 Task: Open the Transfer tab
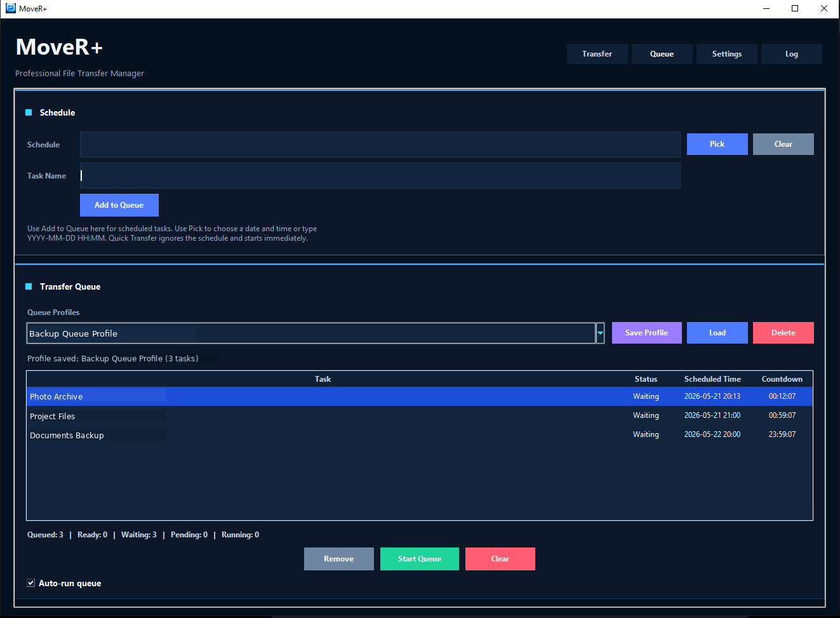pos(597,54)
